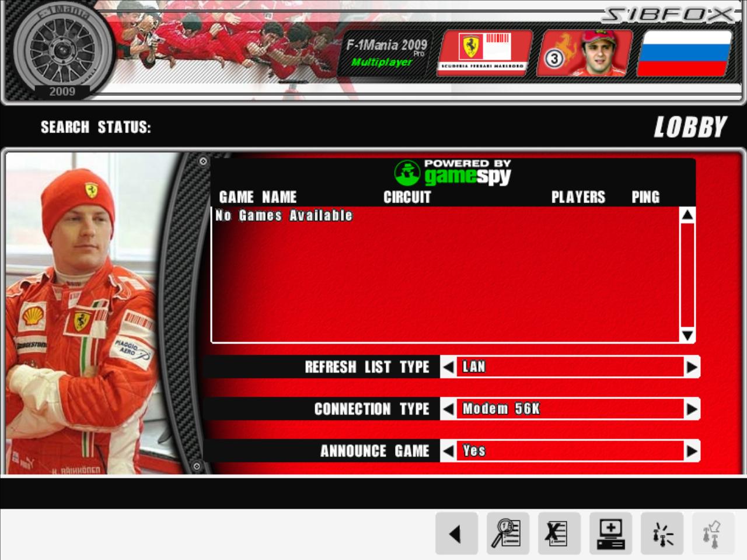Click the create new race cars icon
The height and width of the screenshot is (560, 747).
point(662,533)
